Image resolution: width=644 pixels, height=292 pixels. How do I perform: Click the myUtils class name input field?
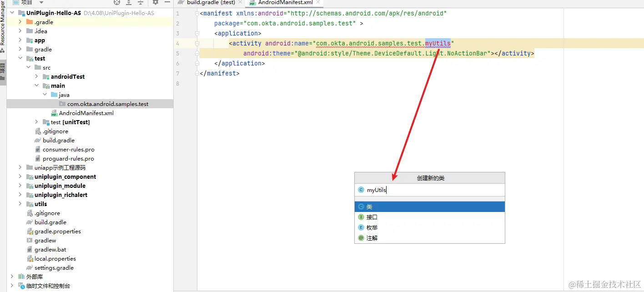(x=430, y=190)
